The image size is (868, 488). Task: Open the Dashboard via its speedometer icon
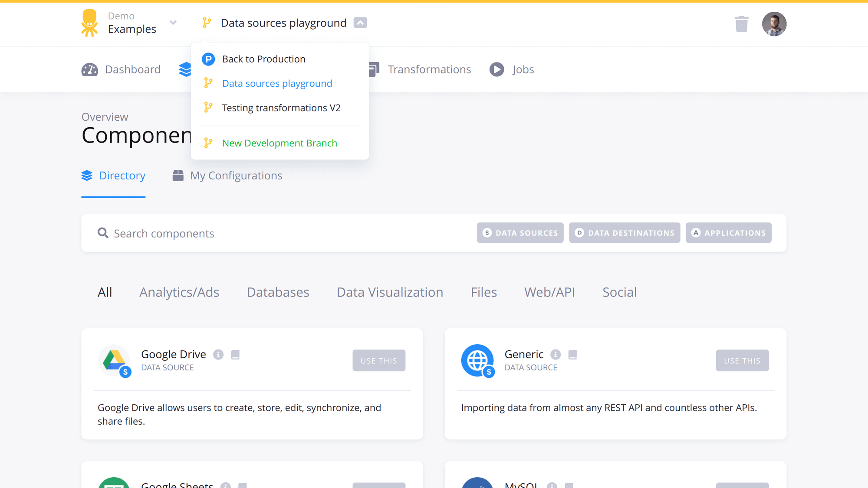click(x=89, y=69)
